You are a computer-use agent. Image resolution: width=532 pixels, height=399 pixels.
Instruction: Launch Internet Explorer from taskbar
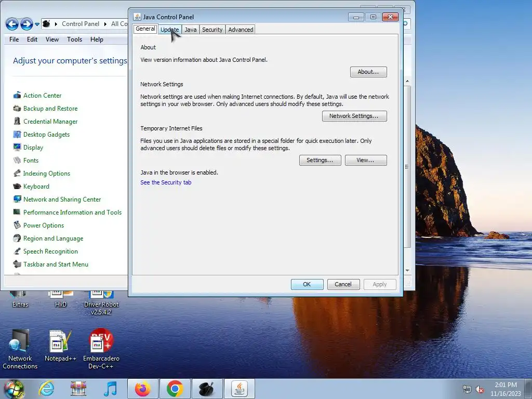(46, 389)
